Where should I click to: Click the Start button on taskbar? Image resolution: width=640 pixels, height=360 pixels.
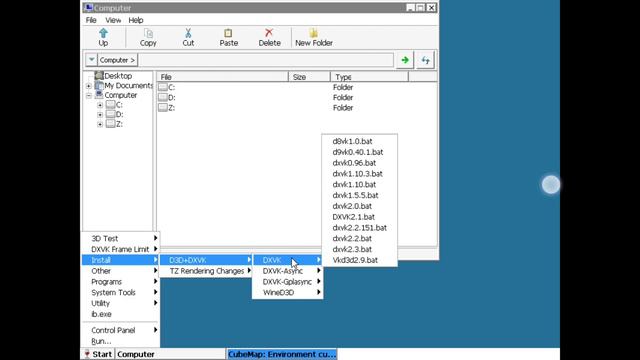pyautogui.click(x=98, y=354)
